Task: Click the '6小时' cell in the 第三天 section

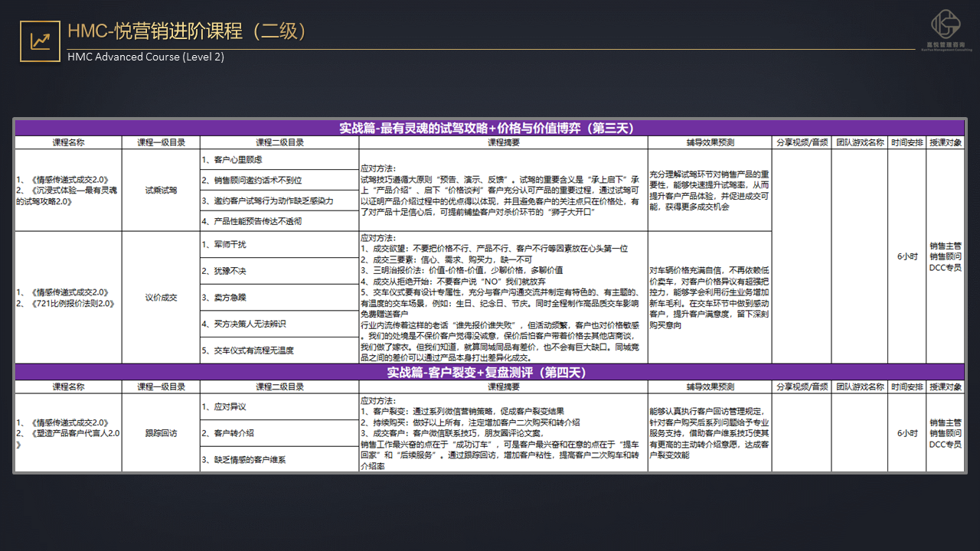Action: 907,256
